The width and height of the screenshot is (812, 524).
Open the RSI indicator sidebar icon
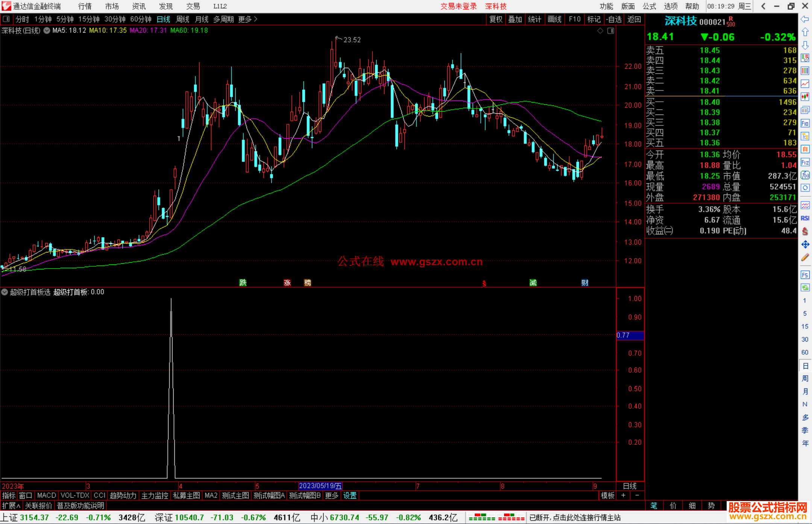(805, 218)
